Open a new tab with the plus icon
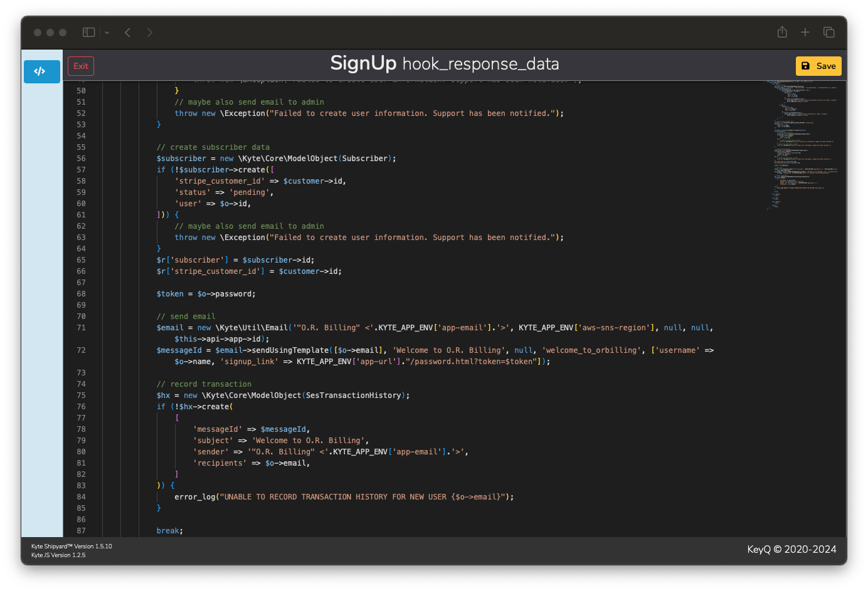Image resolution: width=868 pixels, height=591 pixels. pos(805,32)
